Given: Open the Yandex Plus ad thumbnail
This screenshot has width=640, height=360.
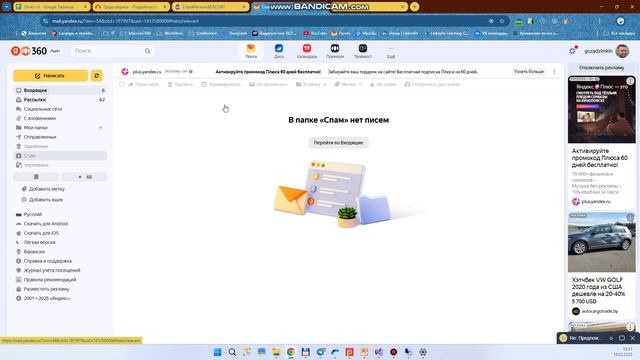Looking at the screenshot, I should click(x=602, y=109).
